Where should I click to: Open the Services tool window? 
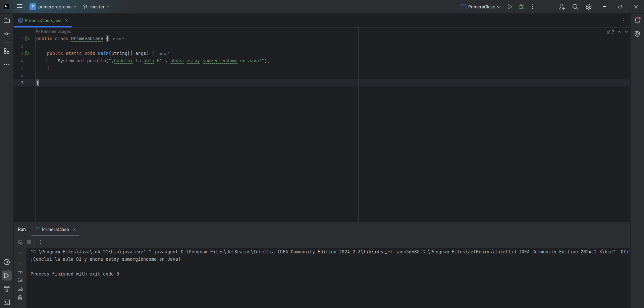(7, 262)
